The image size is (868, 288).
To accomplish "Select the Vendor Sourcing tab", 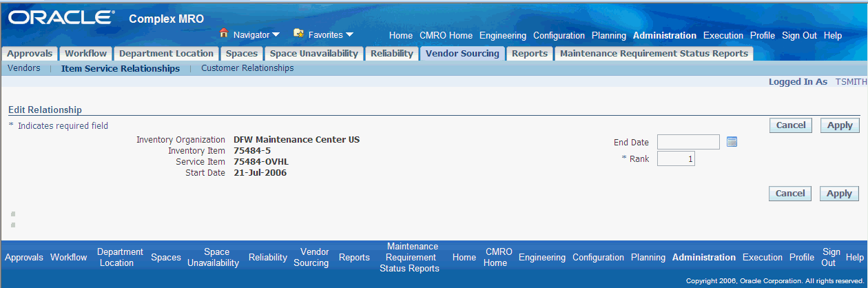I will (462, 53).
